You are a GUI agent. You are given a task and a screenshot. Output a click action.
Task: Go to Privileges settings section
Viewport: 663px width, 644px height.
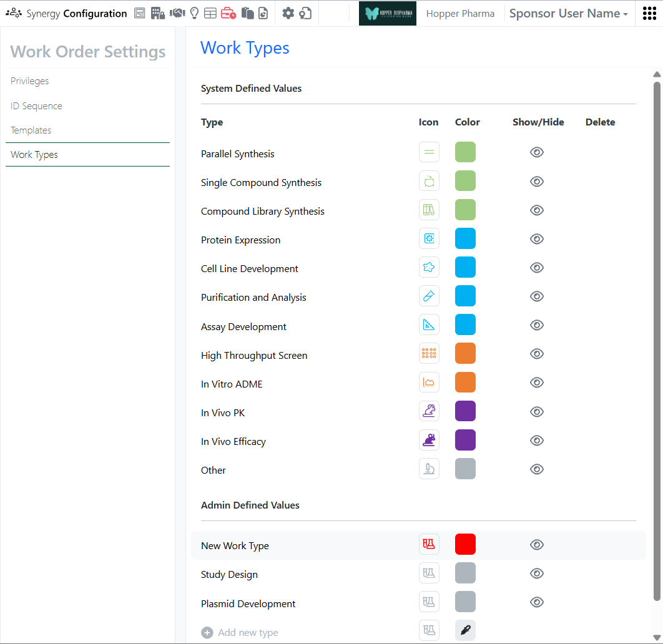30,81
